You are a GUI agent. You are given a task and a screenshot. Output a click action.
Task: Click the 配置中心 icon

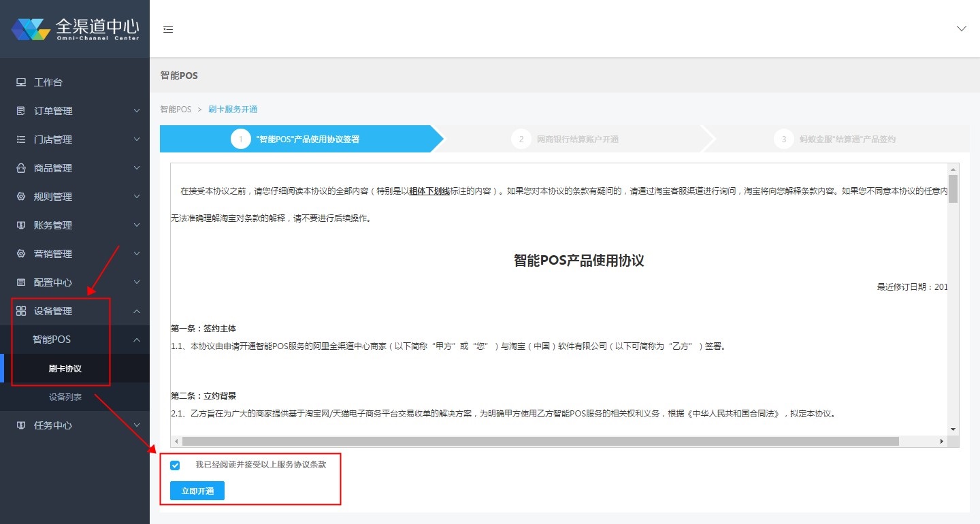(21, 282)
